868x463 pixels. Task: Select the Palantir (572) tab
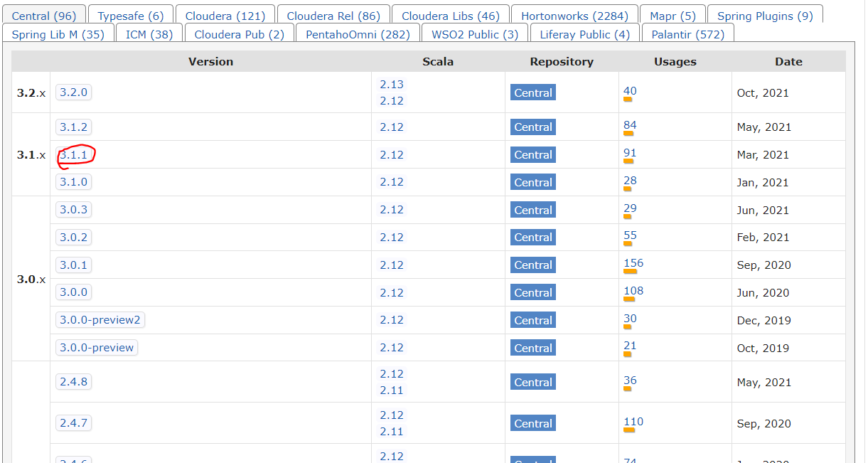click(687, 33)
